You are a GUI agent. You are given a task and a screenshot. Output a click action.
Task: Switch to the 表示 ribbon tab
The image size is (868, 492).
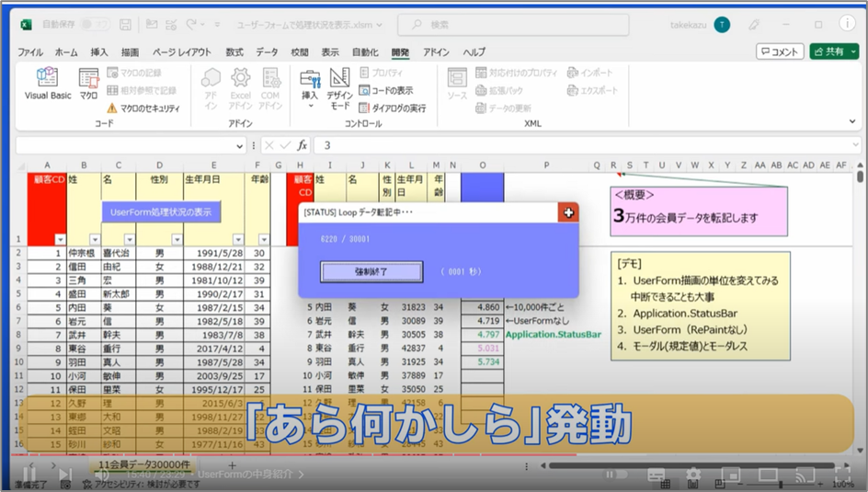pos(329,52)
